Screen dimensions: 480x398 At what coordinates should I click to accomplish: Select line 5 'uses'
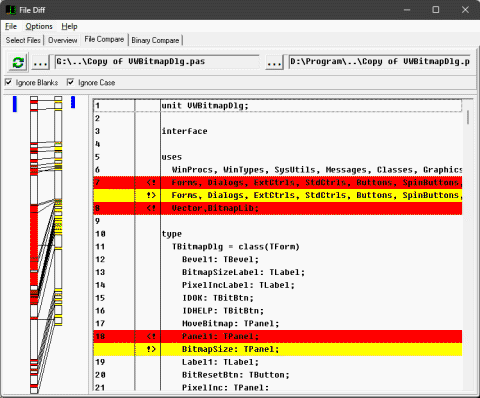coord(278,157)
